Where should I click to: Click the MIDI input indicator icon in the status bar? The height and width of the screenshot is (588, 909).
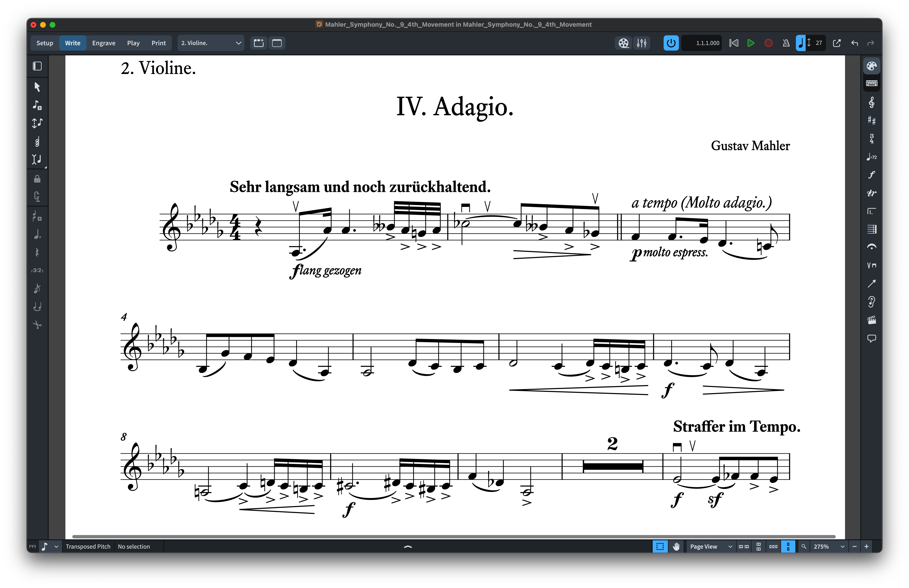(x=32, y=546)
